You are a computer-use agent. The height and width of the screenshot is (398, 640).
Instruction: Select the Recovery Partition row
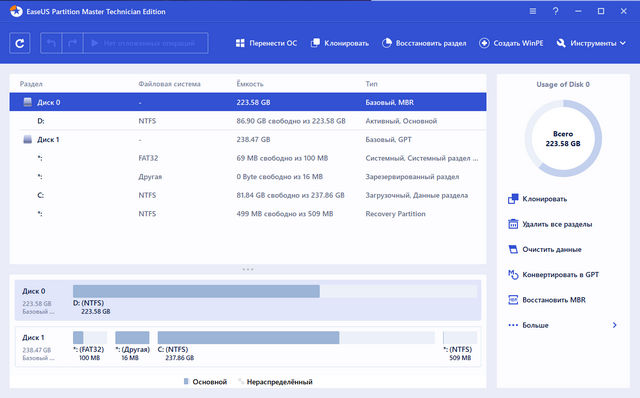tap(248, 213)
